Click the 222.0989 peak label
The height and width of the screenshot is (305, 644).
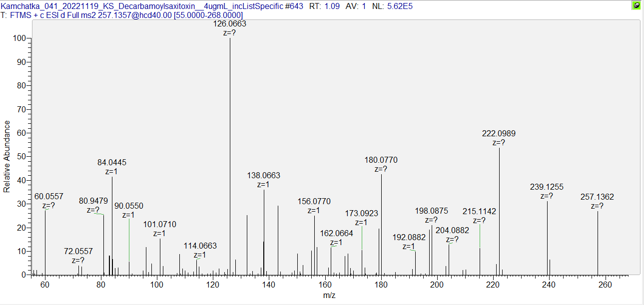499,134
